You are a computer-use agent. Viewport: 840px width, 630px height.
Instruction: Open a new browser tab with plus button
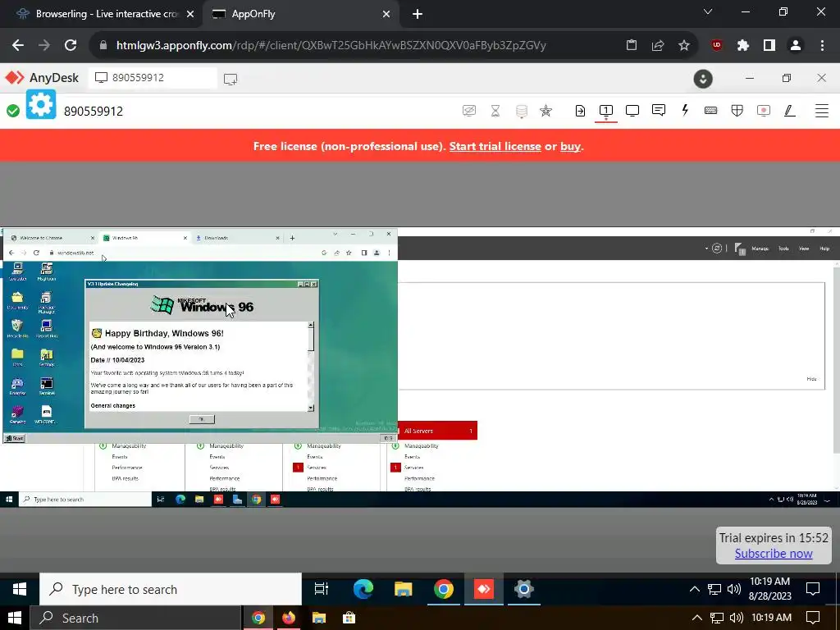(x=418, y=15)
